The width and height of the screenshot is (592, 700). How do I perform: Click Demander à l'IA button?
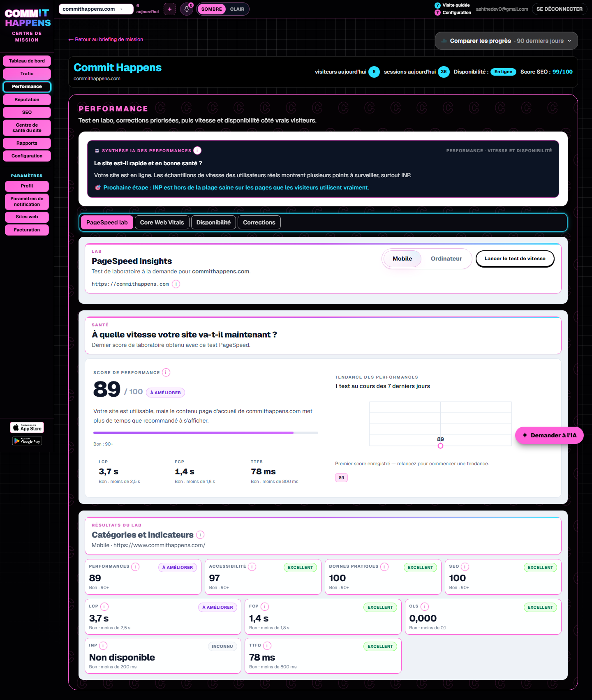click(549, 435)
